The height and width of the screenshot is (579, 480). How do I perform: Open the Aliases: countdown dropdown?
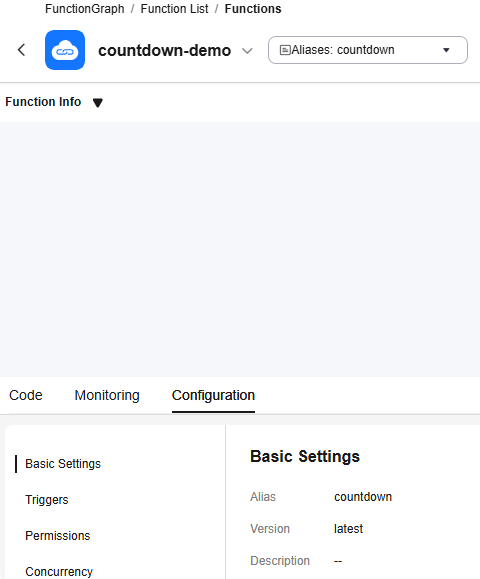368,50
